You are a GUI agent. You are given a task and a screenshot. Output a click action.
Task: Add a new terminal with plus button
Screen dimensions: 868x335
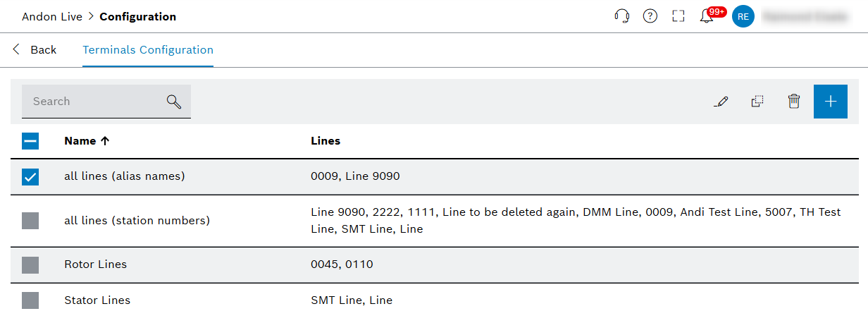(x=831, y=102)
